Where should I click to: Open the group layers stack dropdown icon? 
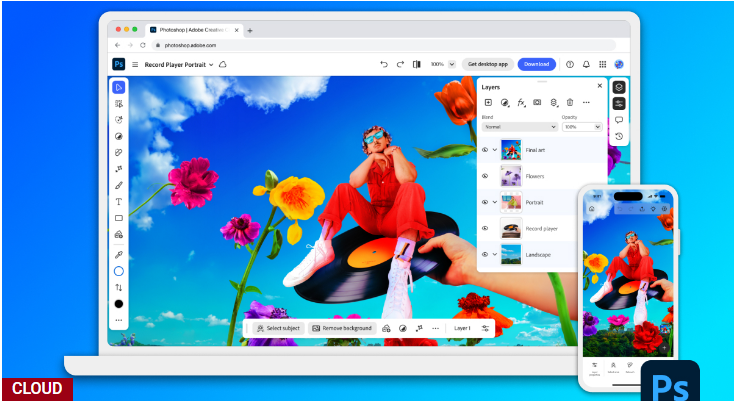point(554,102)
